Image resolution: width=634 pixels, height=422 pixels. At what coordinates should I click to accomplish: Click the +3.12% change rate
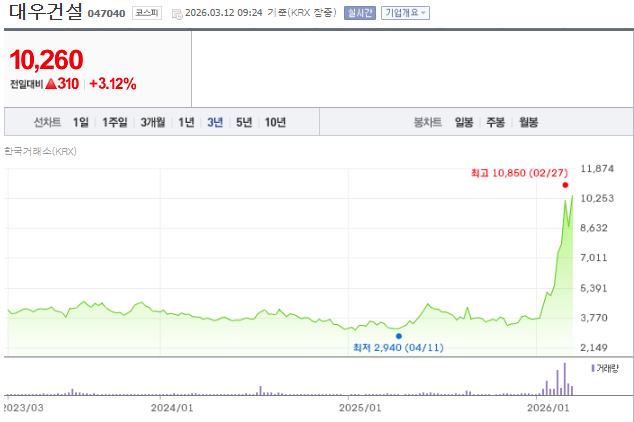pos(113,84)
